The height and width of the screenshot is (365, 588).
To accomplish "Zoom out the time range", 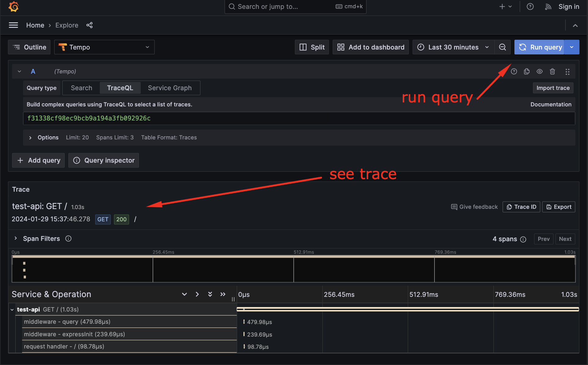I will coord(502,47).
